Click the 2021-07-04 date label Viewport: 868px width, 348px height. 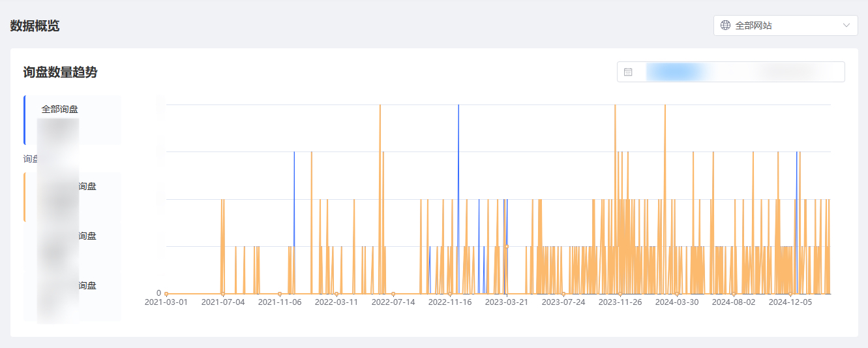(x=223, y=302)
